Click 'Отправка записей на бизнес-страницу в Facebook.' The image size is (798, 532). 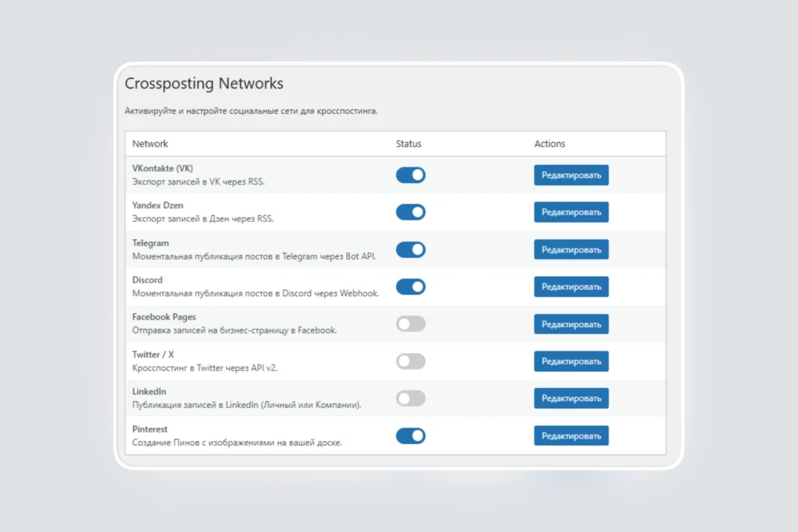[235, 330]
